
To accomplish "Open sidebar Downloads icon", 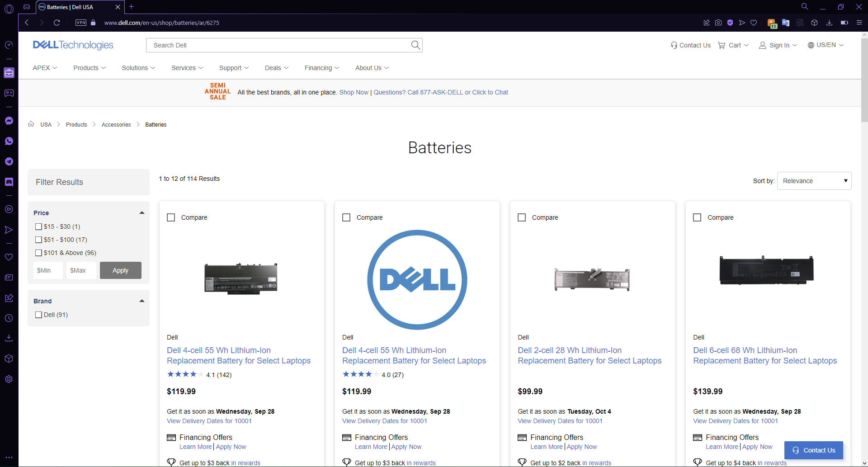I will (9, 338).
